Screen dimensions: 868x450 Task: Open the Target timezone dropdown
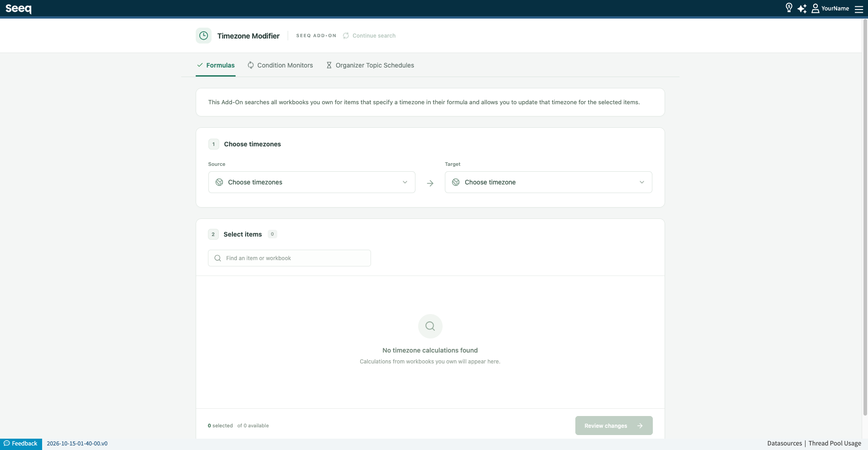point(548,182)
